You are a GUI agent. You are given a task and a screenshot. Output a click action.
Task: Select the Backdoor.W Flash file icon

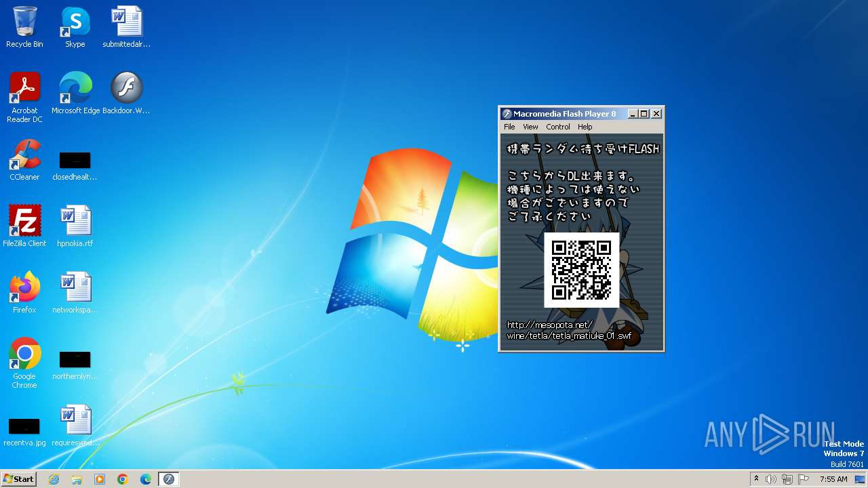(126, 94)
